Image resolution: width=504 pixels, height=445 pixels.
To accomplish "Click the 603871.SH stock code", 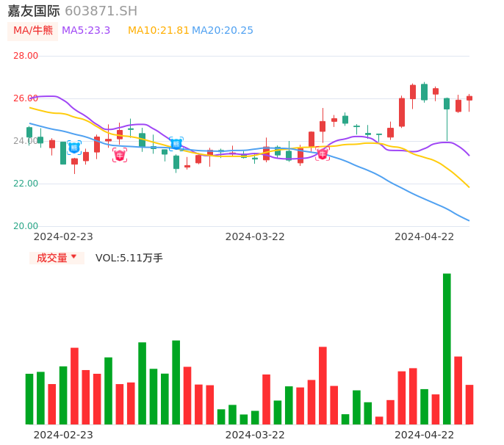I will point(101,11).
